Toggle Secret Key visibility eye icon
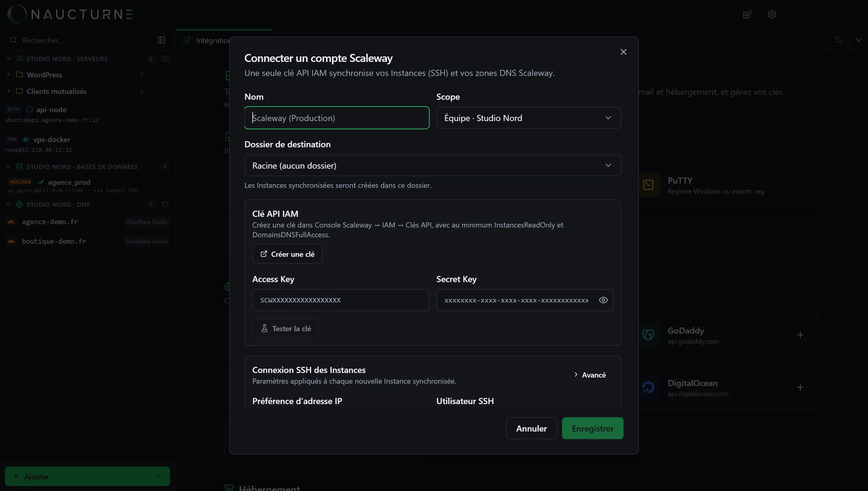The width and height of the screenshot is (868, 491). pyautogui.click(x=603, y=300)
